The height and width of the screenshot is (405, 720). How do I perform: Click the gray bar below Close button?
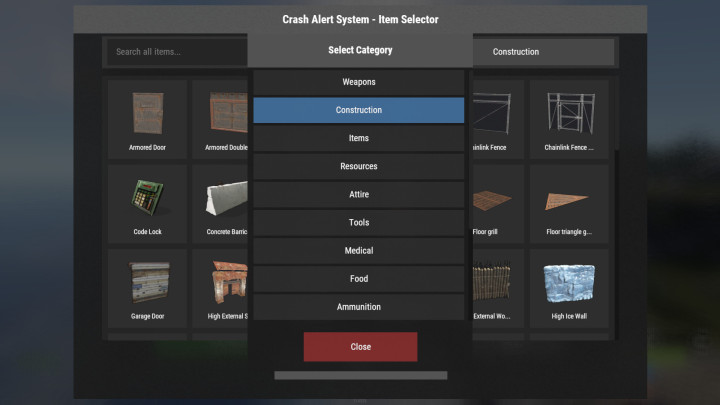coord(360,376)
